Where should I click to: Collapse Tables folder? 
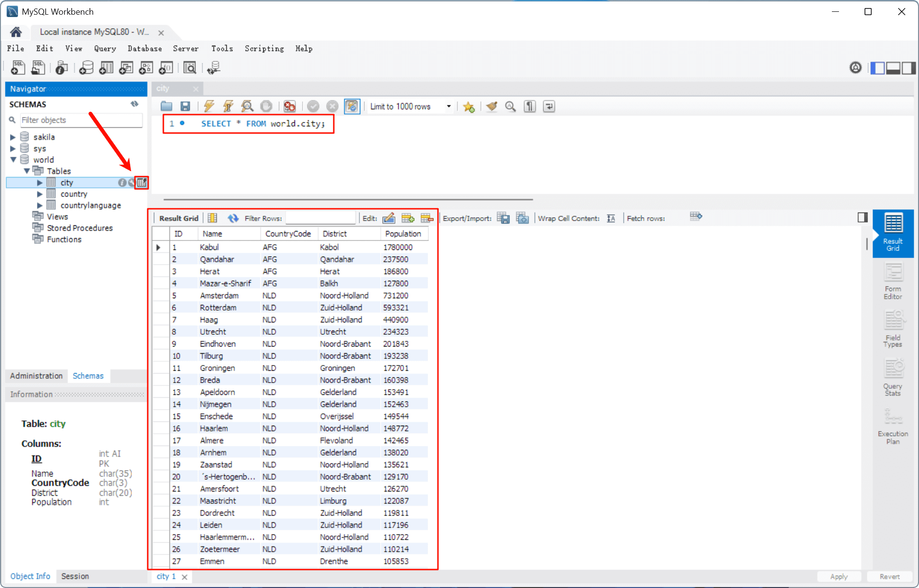pos(27,171)
